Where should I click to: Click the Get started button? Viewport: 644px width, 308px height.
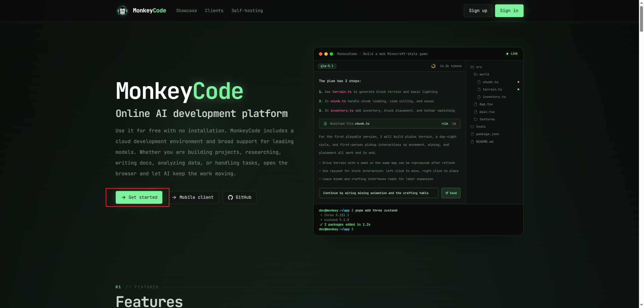139,197
